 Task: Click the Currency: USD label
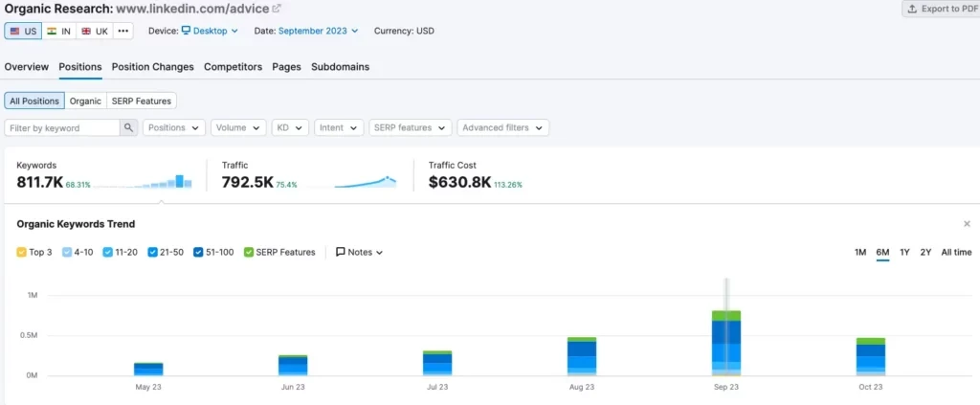[x=404, y=31]
